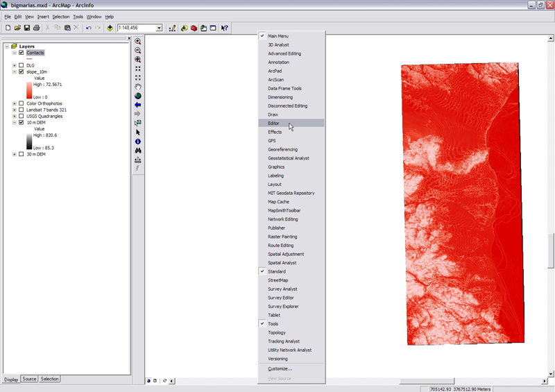This screenshot has width=555, height=392.
Task: Enable the 30 m DEM layer checkbox
Action: pyautogui.click(x=22, y=155)
